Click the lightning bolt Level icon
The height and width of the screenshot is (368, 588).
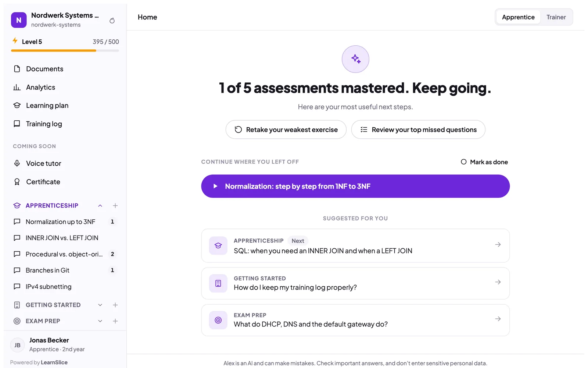pos(15,40)
